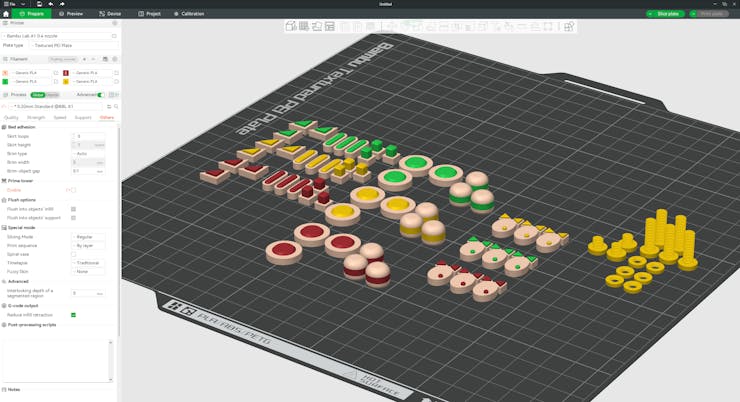Viewport: 740px width, 402px height.
Task: Click the Flushing volumes button
Action: coord(63,59)
